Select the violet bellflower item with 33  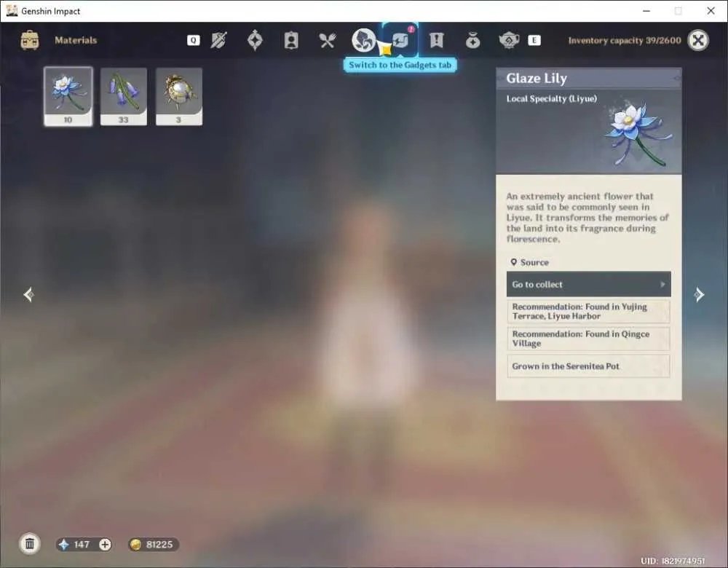[124, 96]
